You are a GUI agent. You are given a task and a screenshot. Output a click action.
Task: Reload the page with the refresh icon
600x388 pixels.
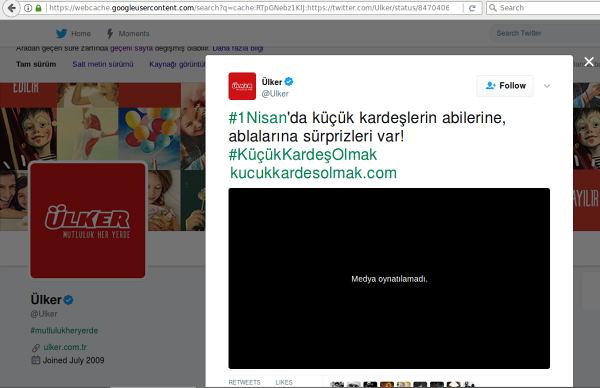point(472,8)
